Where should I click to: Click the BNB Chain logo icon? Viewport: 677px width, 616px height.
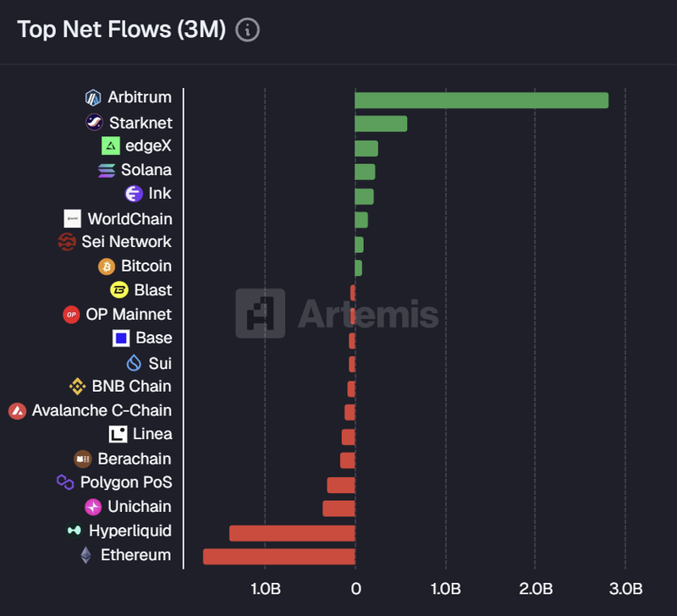click(x=77, y=387)
